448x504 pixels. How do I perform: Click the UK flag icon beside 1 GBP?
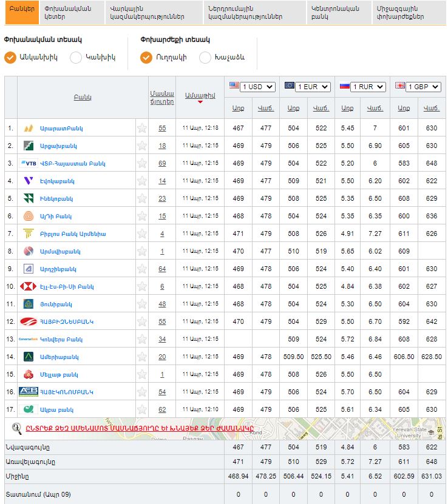[400, 86]
